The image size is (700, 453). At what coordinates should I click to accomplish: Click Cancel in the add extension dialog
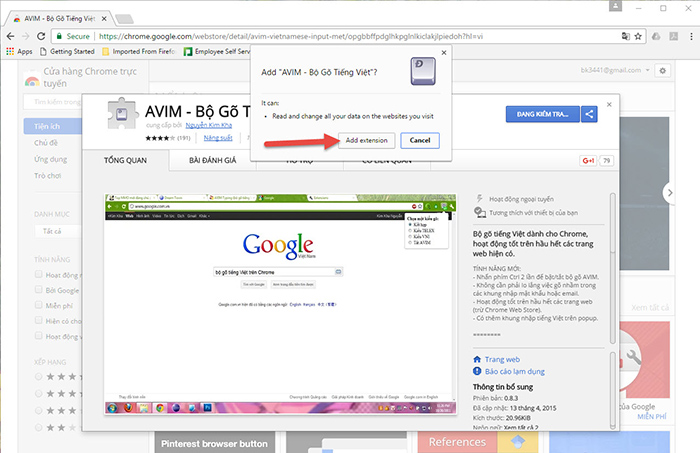420,140
